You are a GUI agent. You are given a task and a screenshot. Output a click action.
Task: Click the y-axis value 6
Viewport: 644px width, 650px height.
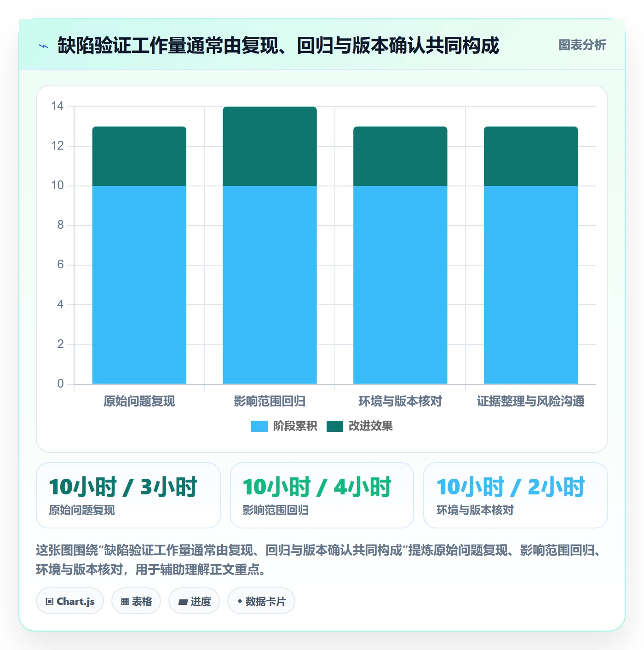60,265
